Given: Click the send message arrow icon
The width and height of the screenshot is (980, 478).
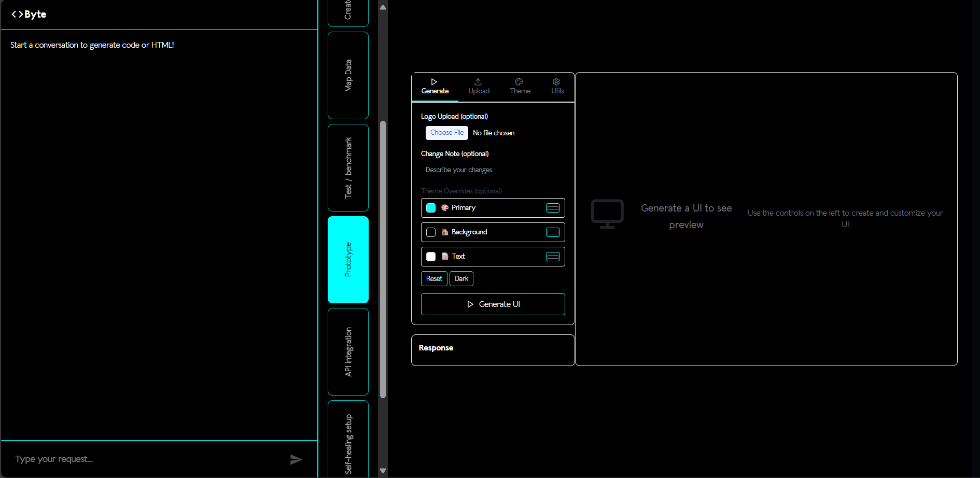Looking at the screenshot, I should (x=296, y=459).
